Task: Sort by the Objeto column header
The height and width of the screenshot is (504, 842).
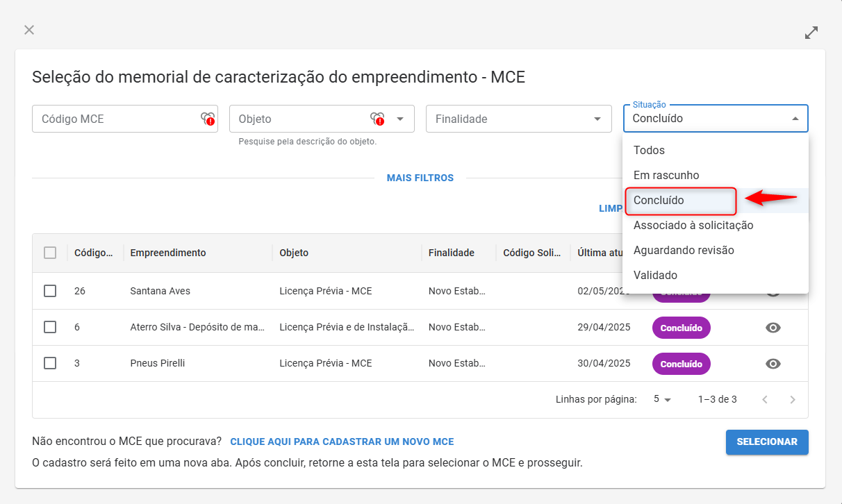Action: click(294, 253)
